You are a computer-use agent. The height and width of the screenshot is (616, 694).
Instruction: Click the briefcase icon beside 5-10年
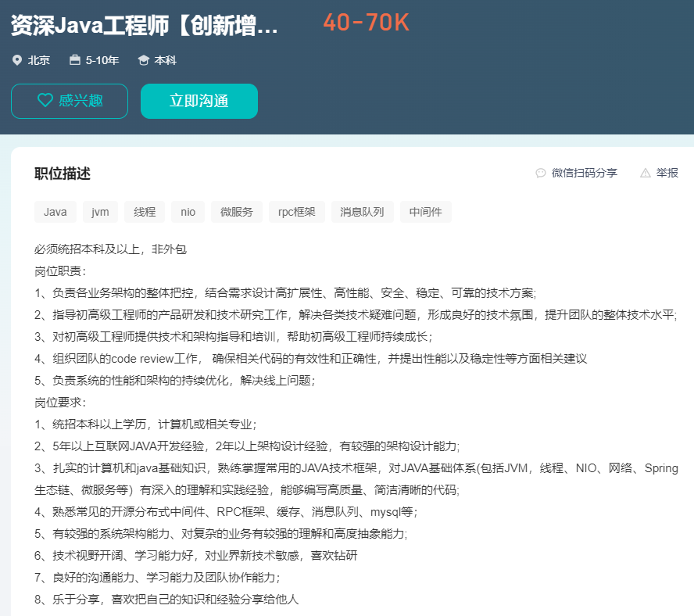[x=75, y=59]
